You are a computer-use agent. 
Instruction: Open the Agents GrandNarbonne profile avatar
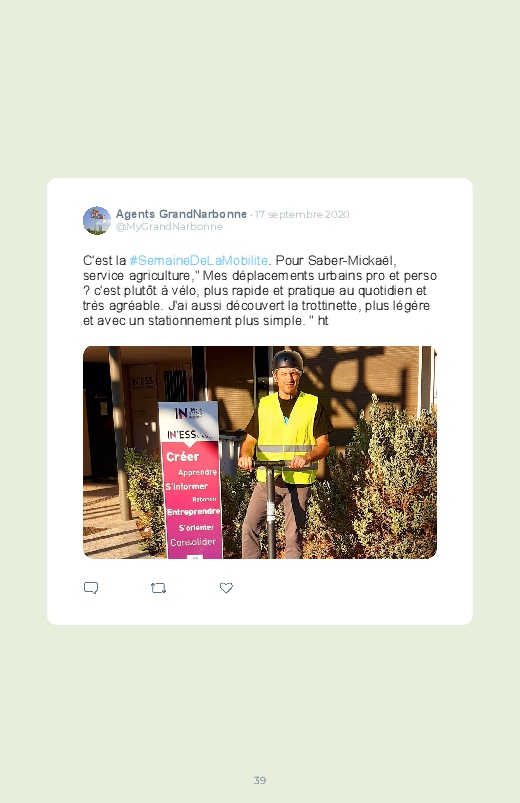pyautogui.click(x=97, y=221)
